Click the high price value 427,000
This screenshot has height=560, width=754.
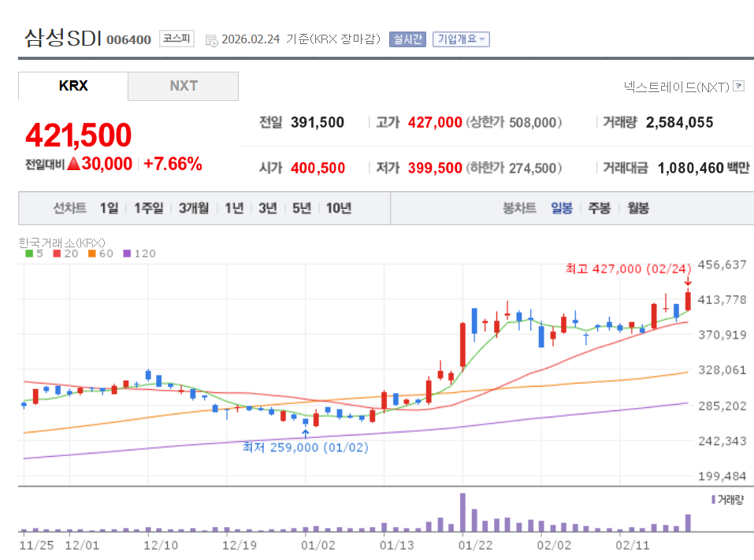[435, 123]
